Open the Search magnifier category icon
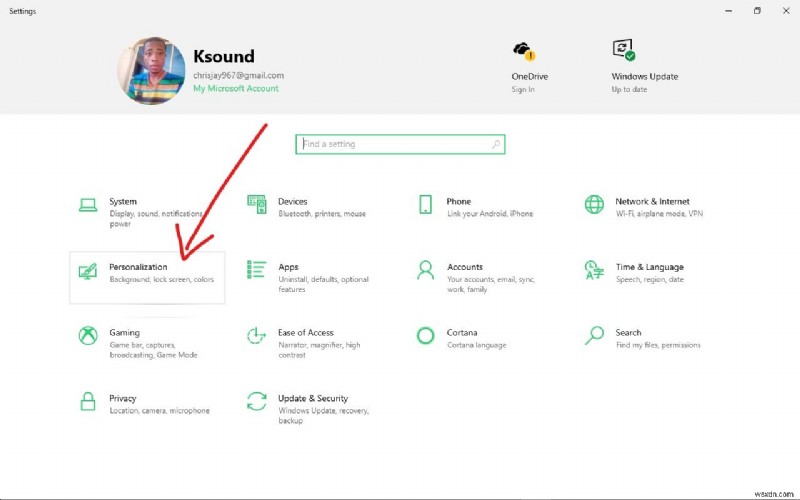The image size is (800, 500). click(594, 336)
